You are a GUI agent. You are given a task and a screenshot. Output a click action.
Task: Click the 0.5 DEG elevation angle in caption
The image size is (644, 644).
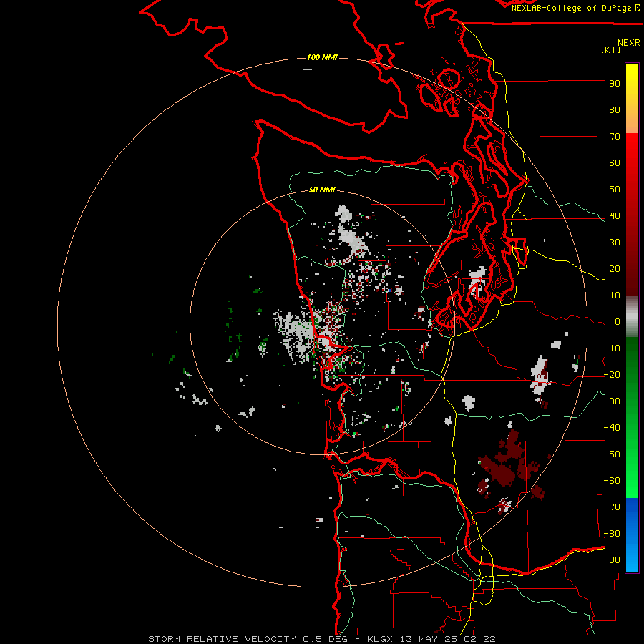325,639
